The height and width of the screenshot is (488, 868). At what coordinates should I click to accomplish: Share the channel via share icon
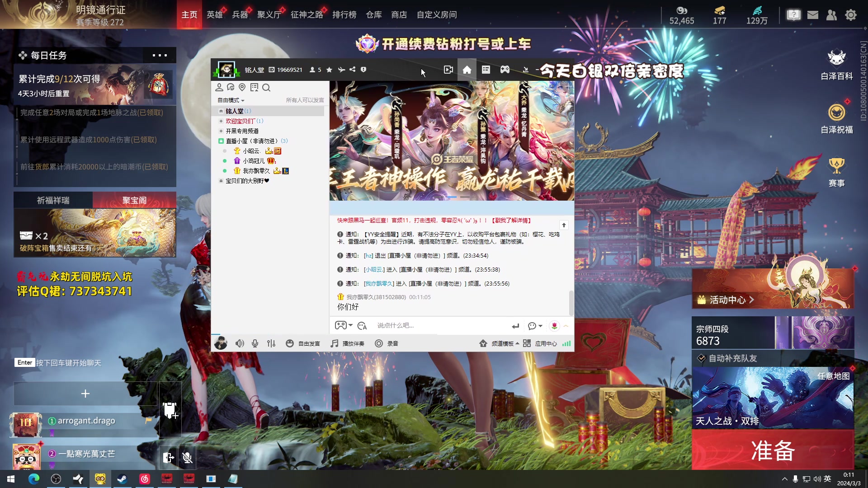point(352,70)
